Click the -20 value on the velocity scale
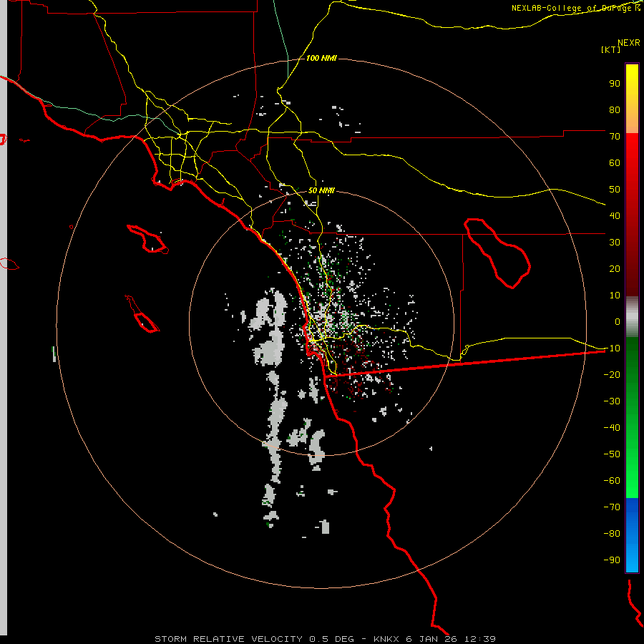The height and width of the screenshot is (644, 644). tap(612, 374)
